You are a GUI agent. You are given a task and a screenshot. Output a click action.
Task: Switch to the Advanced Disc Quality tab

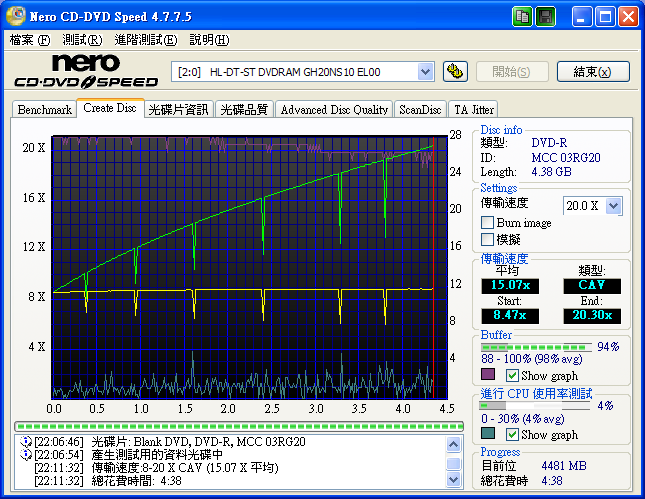click(334, 109)
